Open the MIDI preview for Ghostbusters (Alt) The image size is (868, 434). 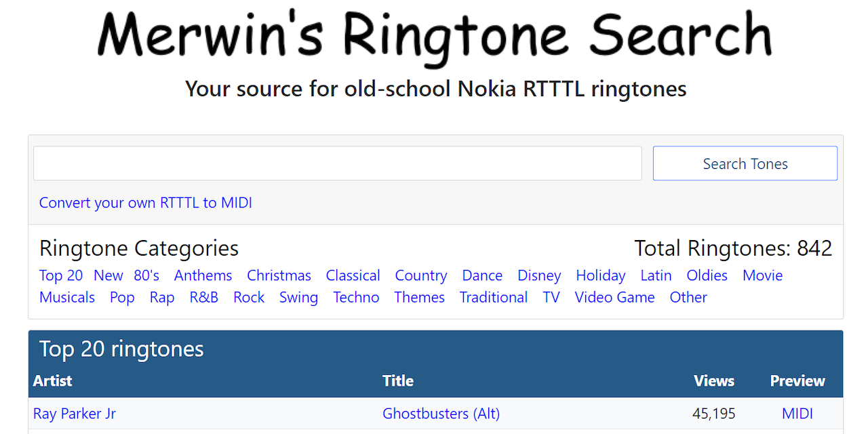[797, 413]
